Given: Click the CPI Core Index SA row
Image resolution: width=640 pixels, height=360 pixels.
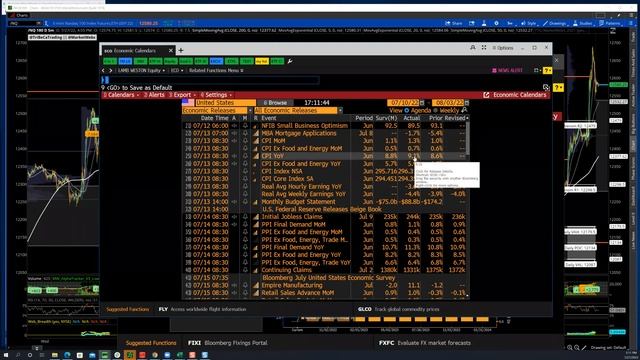Looking at the screenshot, I should coord(325,179).
